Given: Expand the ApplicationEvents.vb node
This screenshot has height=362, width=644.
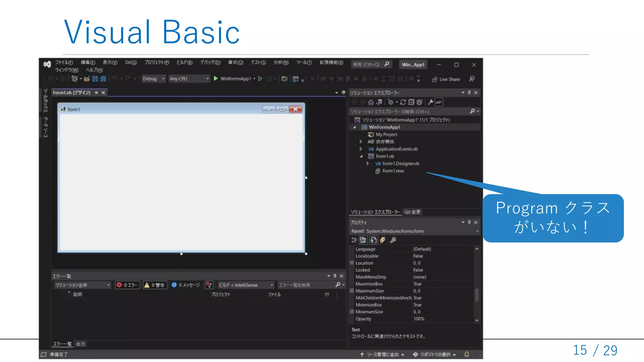Looking at the screenshot, I should pyautogui.click(x=361, y=149).
